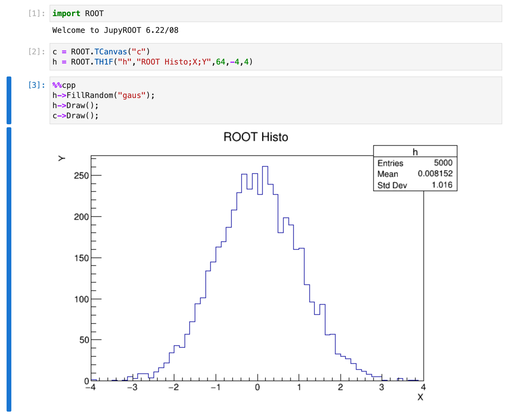Click the 'import ROOT' code cell
507x420 pixels.
[x=269, y=13]
